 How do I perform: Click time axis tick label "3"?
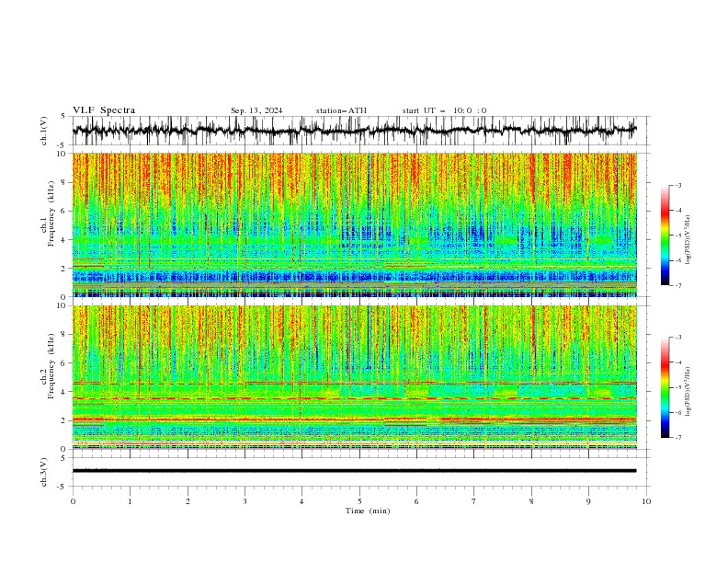(x=245, y=501)
